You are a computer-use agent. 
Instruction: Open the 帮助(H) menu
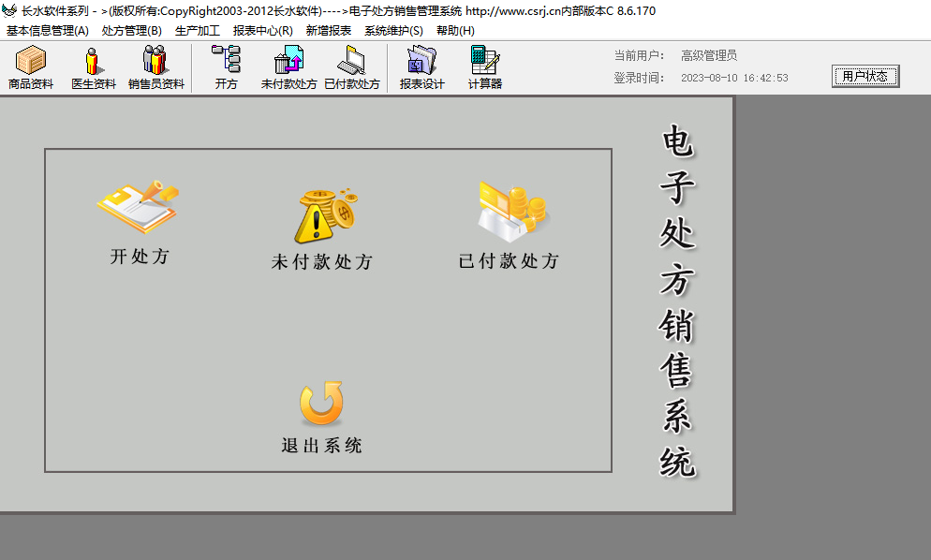455,31
